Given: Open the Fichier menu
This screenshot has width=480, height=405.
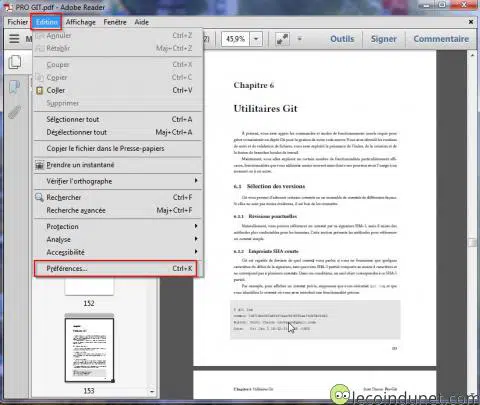Looking at the screenshot, I should click(x=18, y=22).
